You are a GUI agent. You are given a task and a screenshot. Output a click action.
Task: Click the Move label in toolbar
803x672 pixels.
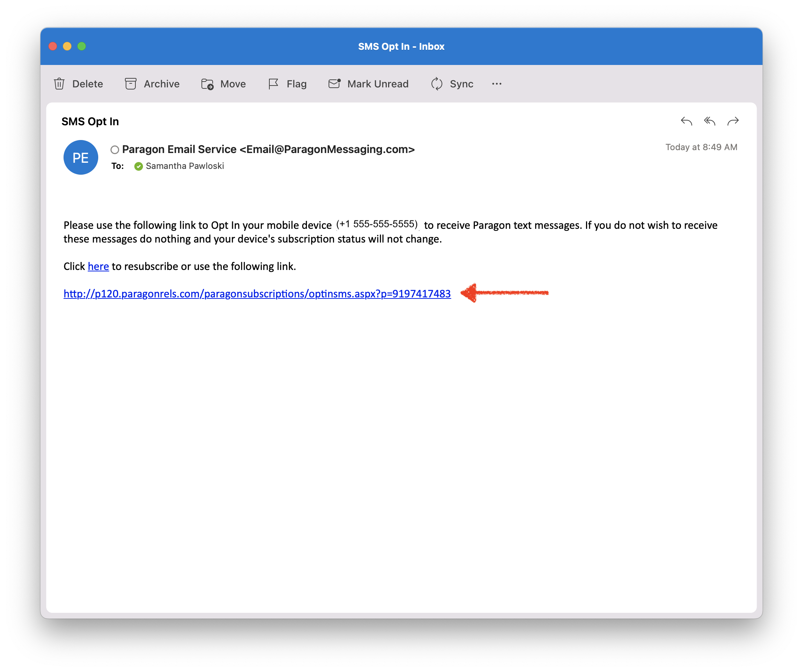tap(233, 84)
